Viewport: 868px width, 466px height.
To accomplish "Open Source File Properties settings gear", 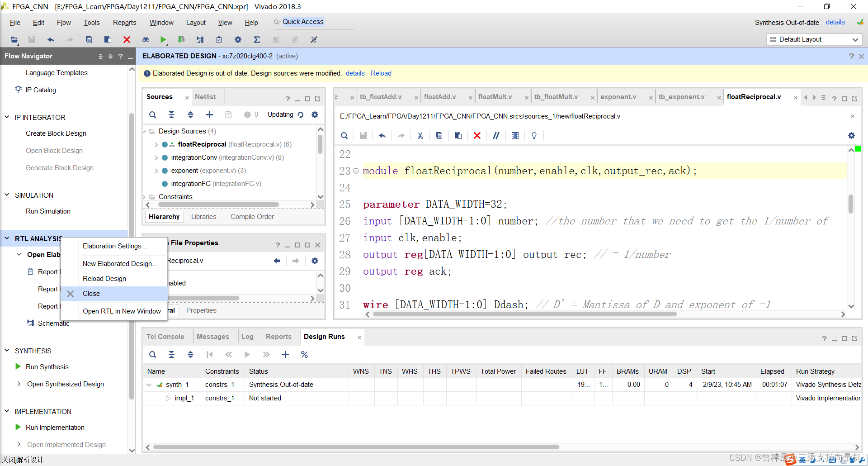I will click(315, 261).
